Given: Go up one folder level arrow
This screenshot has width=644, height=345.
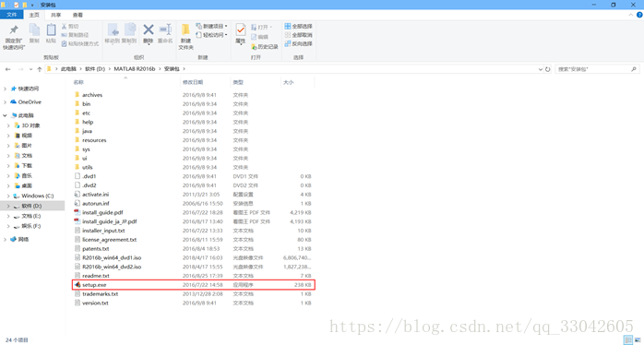Looking at the screenshot, I should pos(40,69).
